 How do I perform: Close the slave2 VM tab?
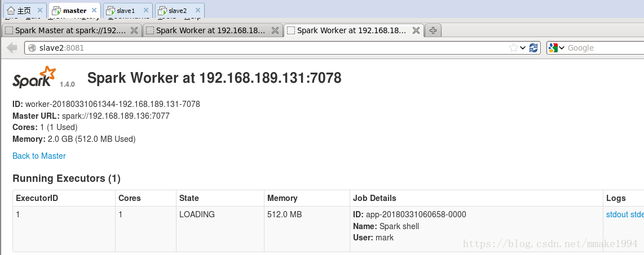pos(198,11)
